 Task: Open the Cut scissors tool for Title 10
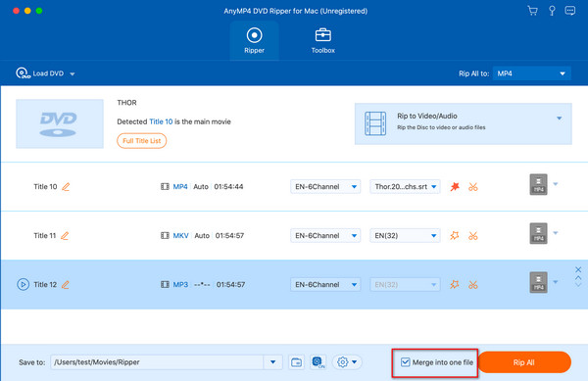pos(473,186)
